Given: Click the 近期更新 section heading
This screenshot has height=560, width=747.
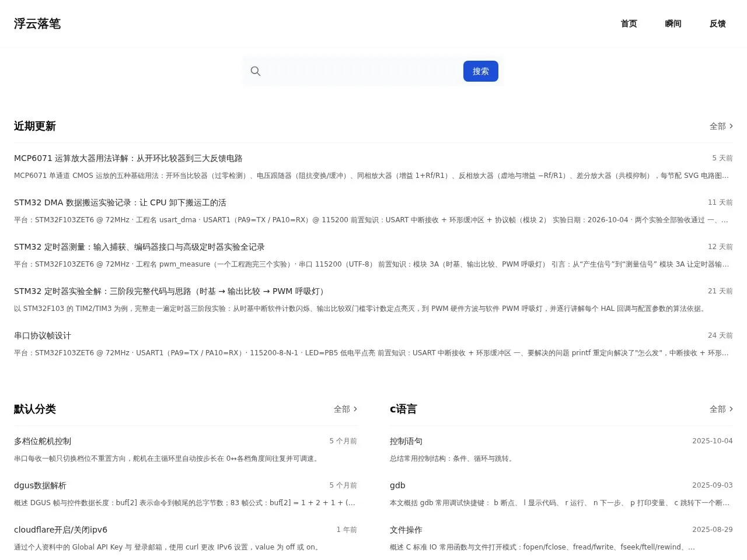Looking at the screenshot, I should [35, 126].
